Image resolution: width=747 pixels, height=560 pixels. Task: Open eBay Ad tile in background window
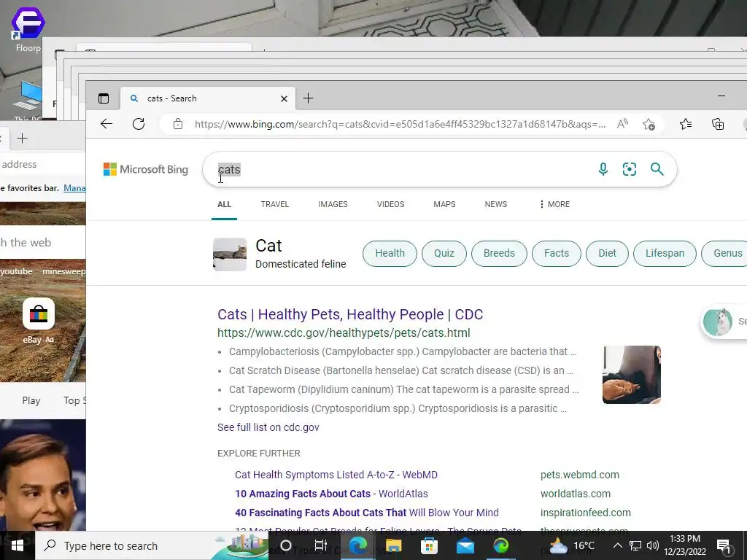(39, 322)
